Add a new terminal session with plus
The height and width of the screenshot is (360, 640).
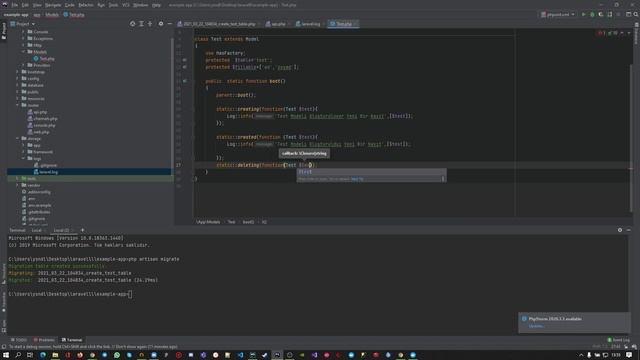click(82, 230)
